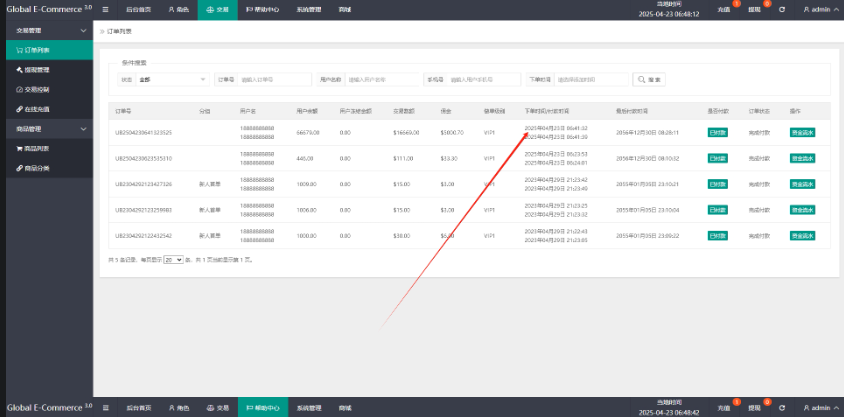Focus the 手机号 search input
844x417 pixels.
(483, 80)
